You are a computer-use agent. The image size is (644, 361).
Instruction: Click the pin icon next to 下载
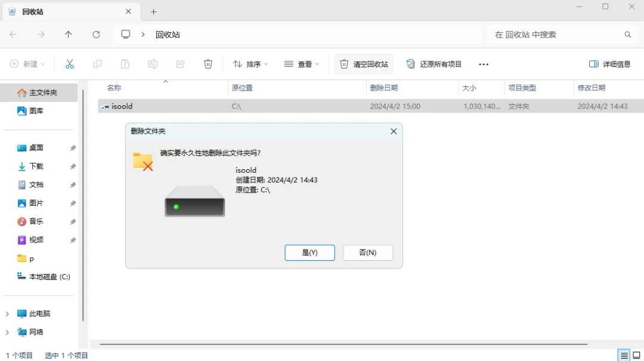[73, 167]
